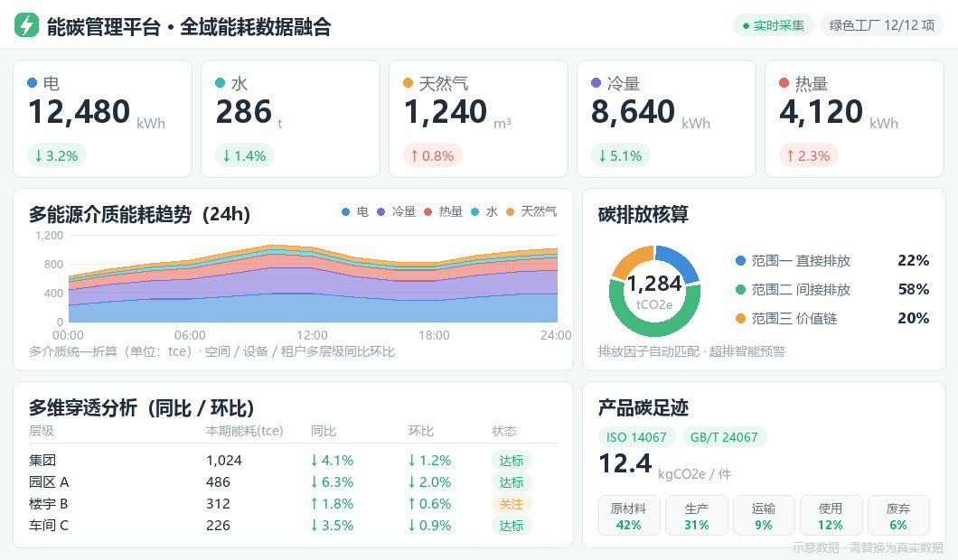Click the 状态 column header
The height and width of the screenshot is (560, 958).
(x=504, y=431)
